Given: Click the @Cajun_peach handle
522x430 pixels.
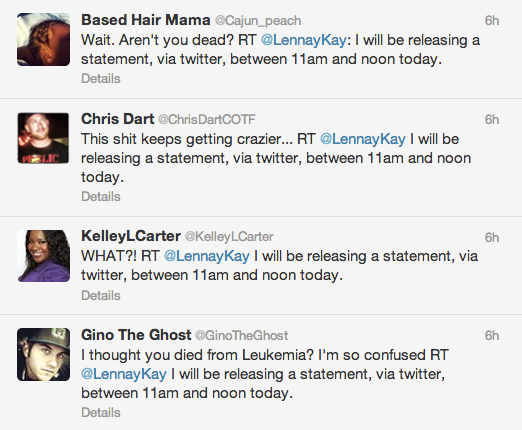Looking at the screenshot, I should 258,21.
